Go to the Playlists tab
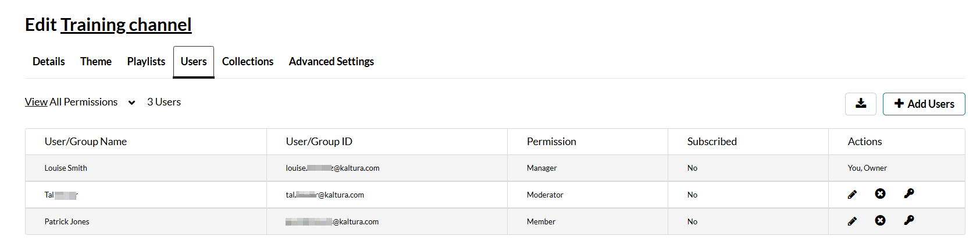 146,61
